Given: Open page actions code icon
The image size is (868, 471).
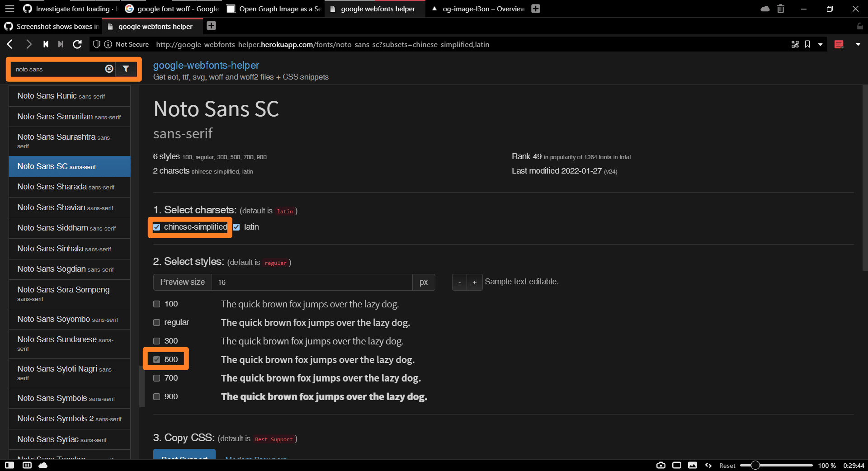Looking at the screenshot, I should coord(708,465).
